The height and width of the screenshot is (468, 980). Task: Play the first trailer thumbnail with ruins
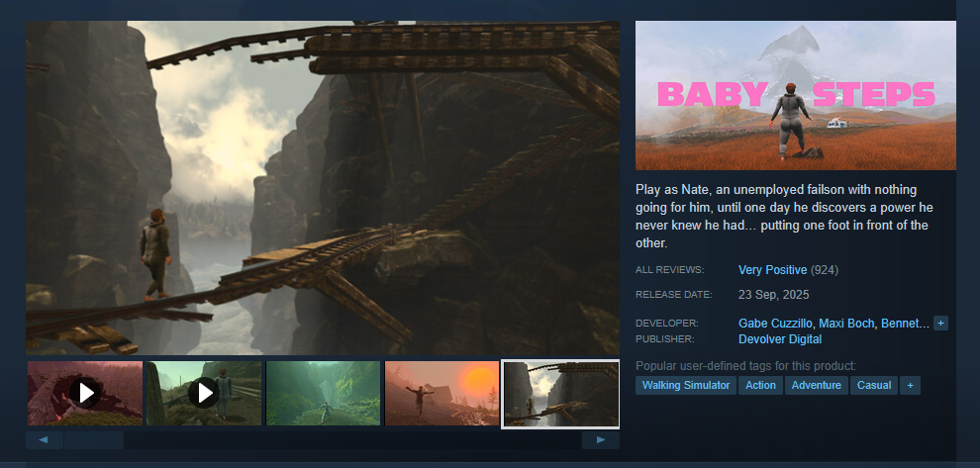pos(85,393)
